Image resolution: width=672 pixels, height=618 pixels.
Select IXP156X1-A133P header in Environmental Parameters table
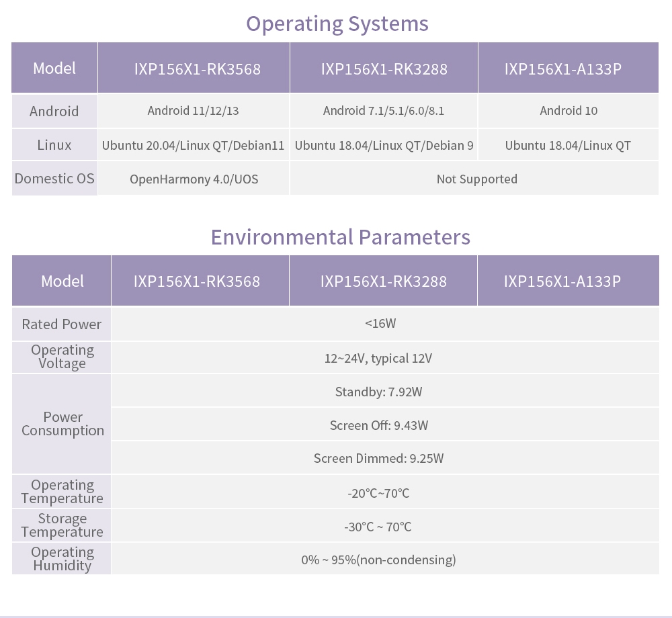569,281
